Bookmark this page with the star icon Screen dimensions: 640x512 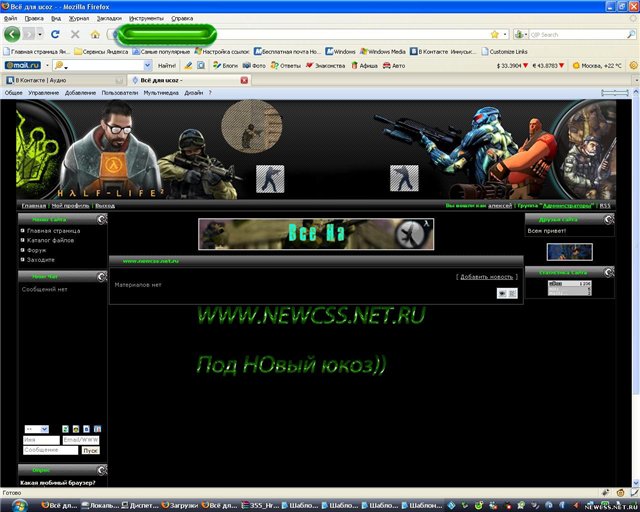tap(495, 34)
